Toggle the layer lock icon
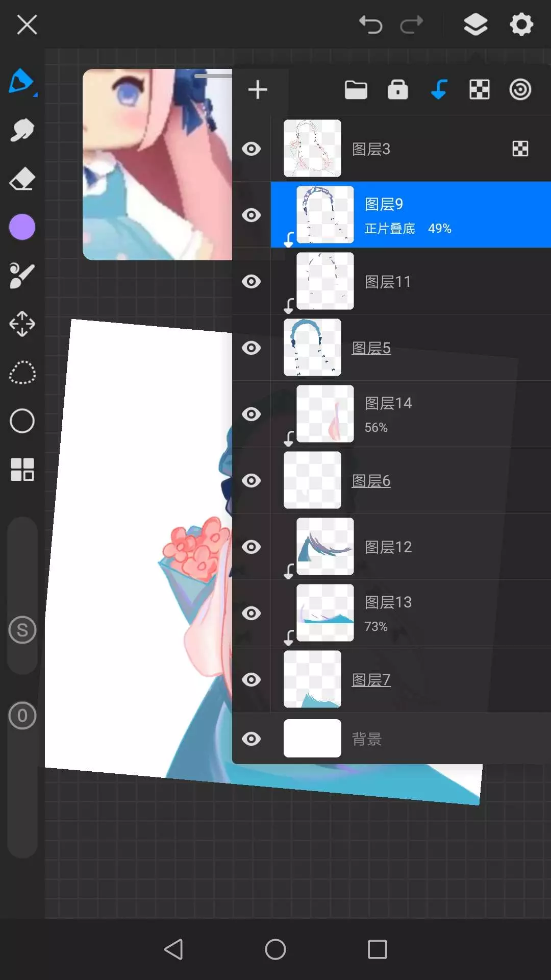This screenshot has height=980, width=551. pos(397,90)
